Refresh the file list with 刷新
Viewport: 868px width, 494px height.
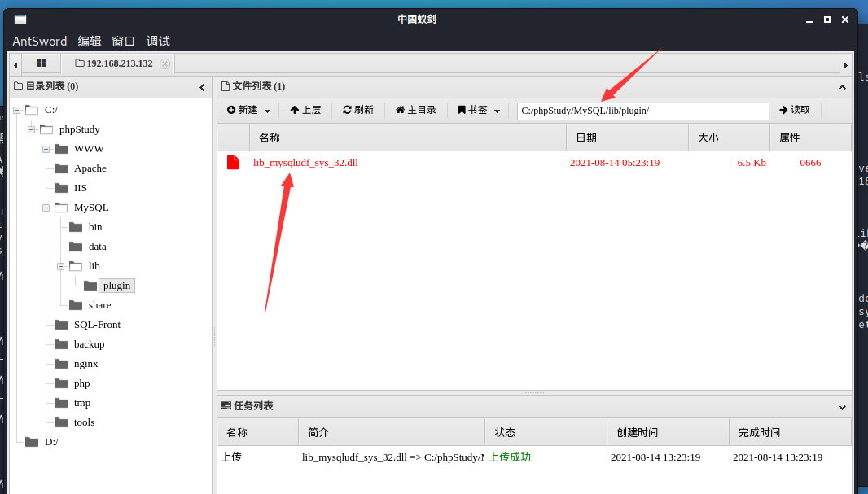tap(358, 110)
